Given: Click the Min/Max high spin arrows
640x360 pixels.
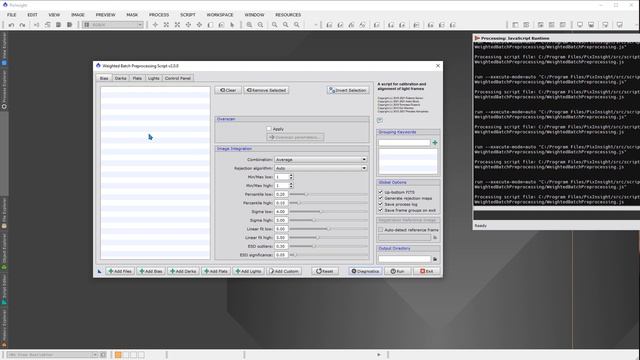Looking at the screenshot, I should coord(291,185).
